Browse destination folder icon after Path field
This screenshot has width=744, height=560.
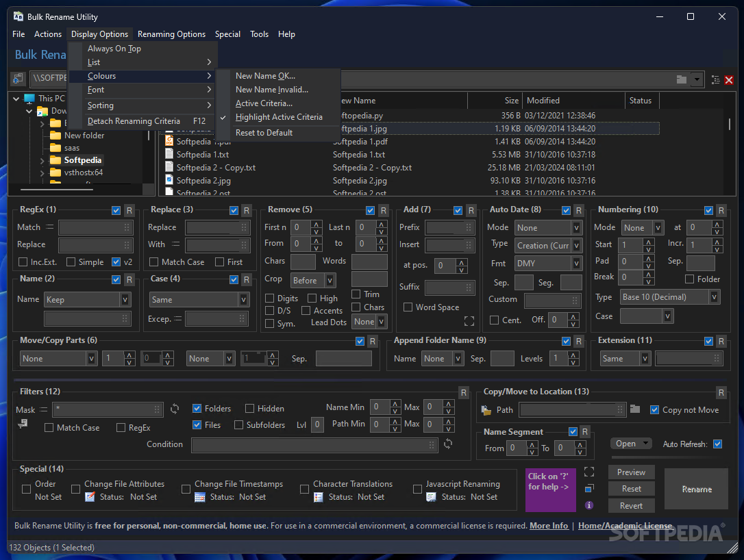[635, 409]
